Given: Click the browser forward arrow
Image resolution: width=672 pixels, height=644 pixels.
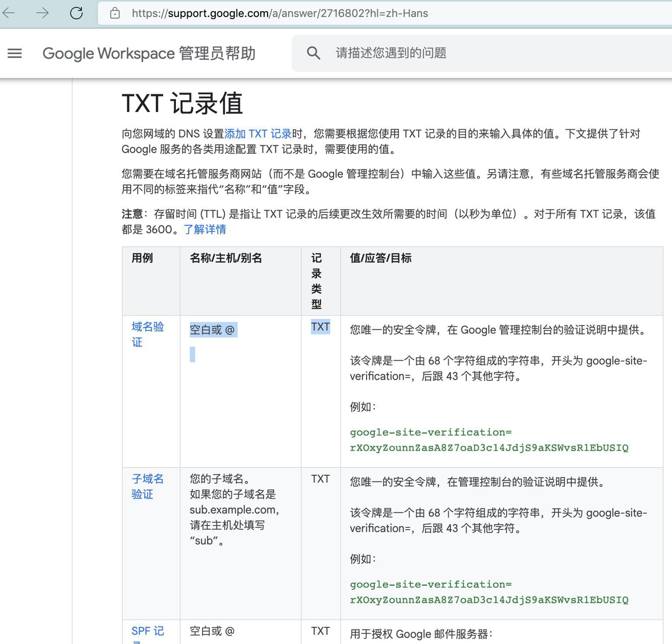Looking at the screenshot, I should click(42, 13).
